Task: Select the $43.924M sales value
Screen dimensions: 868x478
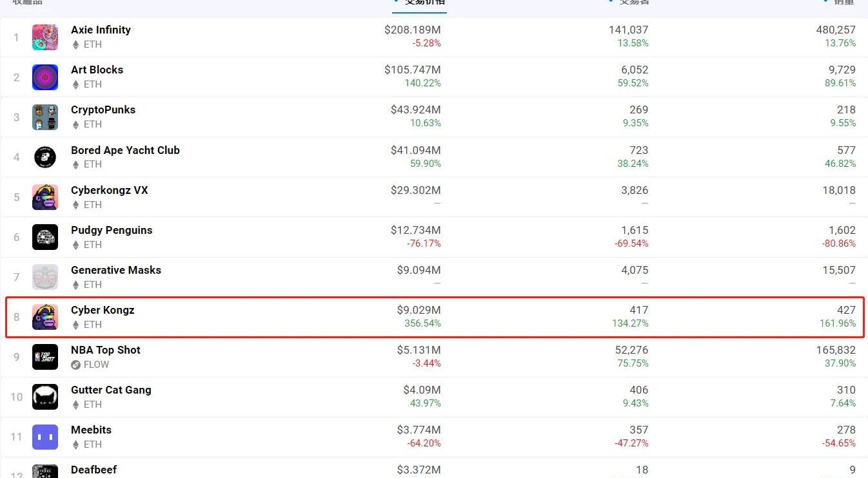Action: tap(416, 110)
